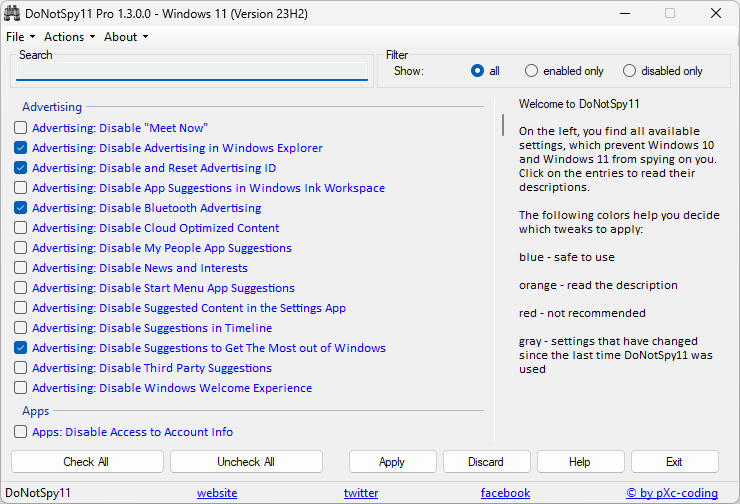Select the 'enabled only' filter radio
The height and width of the screenshot is (504, 740).
pos(531,71)
